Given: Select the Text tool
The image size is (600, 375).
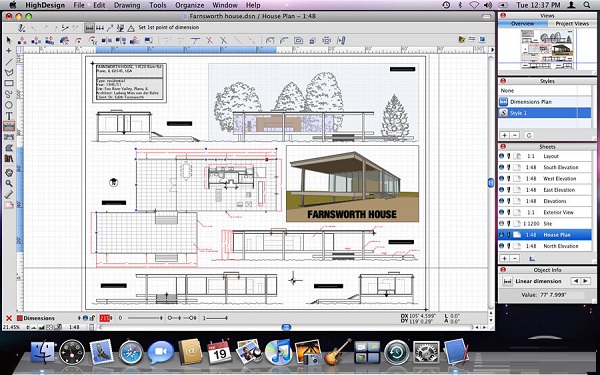Looking at the screenshot, I should (x=9, y=115).
